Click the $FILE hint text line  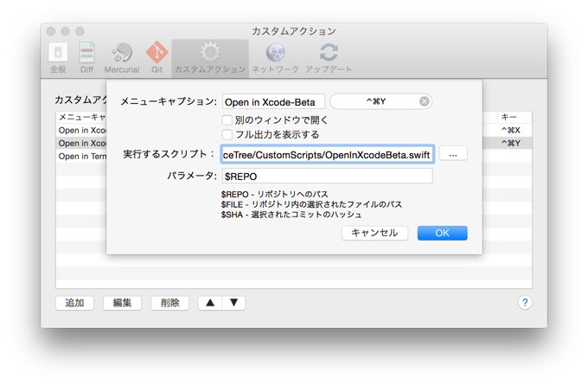tap(311, 204)
